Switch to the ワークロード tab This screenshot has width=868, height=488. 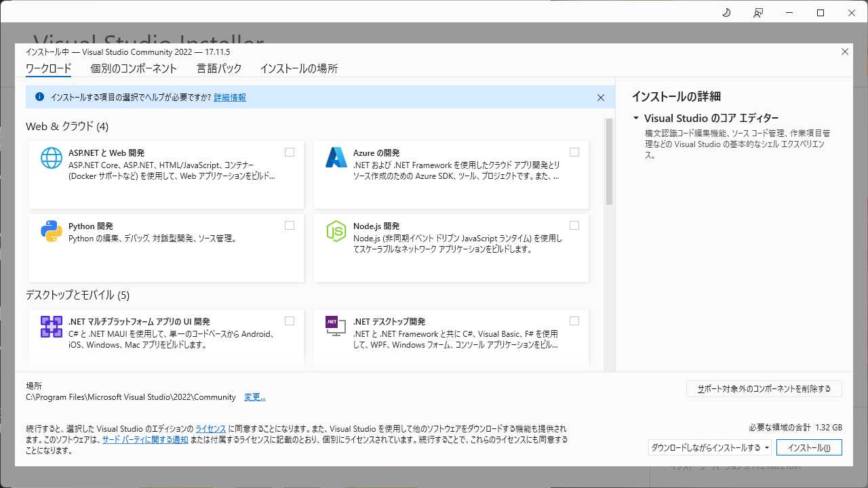[x=48, y=68]
